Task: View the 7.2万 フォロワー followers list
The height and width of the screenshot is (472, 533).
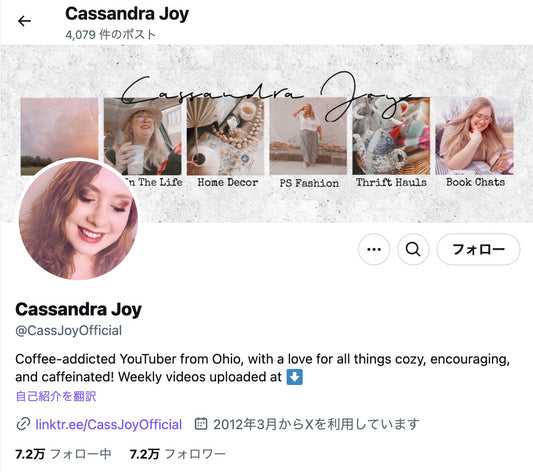Action: 177,454
